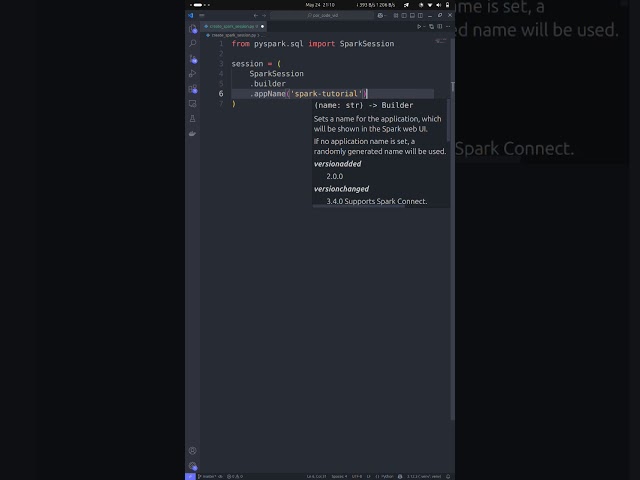Click the date and time in top bar

[x=320, y=5]
